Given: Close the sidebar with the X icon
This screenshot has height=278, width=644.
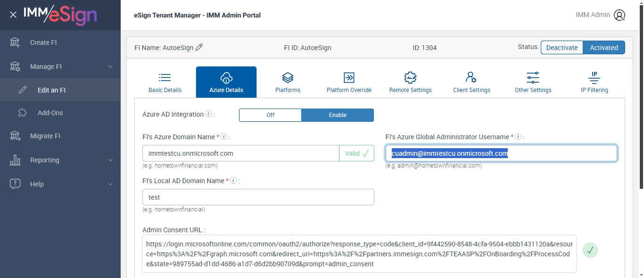Looking at the screenshot, I should [x=13, y=15].
